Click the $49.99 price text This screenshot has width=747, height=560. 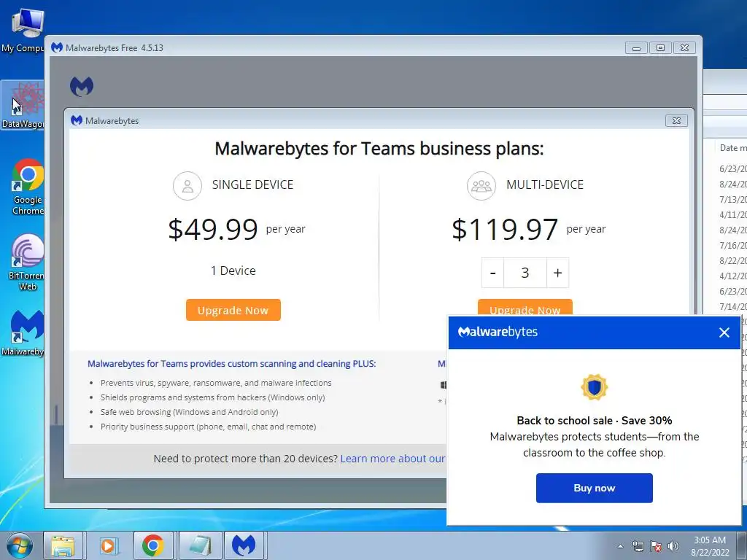click(x=213, y=230)
